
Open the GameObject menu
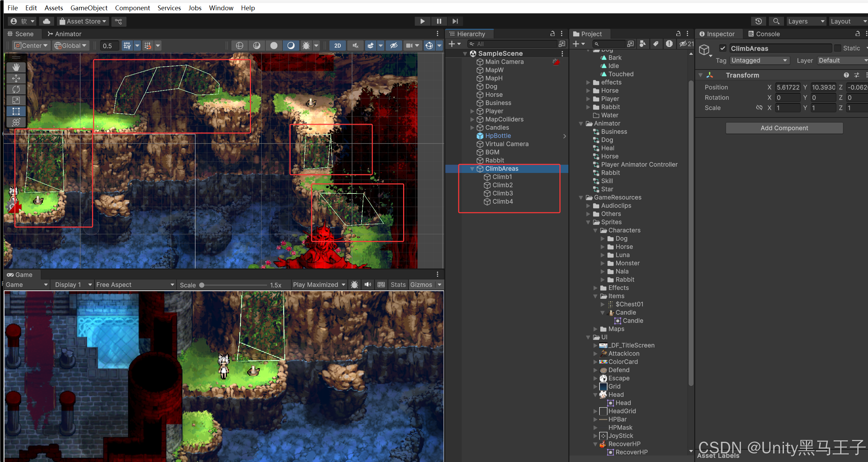(89, 8)
